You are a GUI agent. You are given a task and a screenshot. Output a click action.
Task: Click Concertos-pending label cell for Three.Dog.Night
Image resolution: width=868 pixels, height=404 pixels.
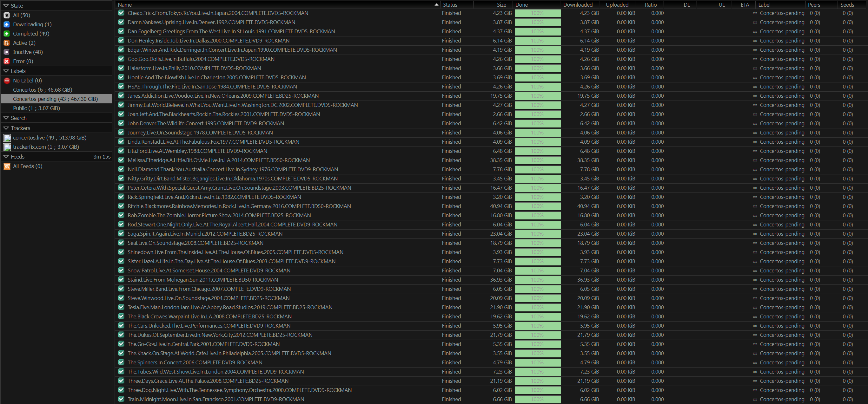tap(782, 390)
